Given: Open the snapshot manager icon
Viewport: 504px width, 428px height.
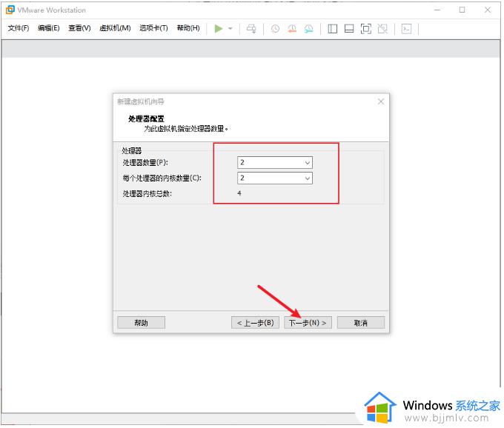Looking at the screenshot, I should (308, 29).
